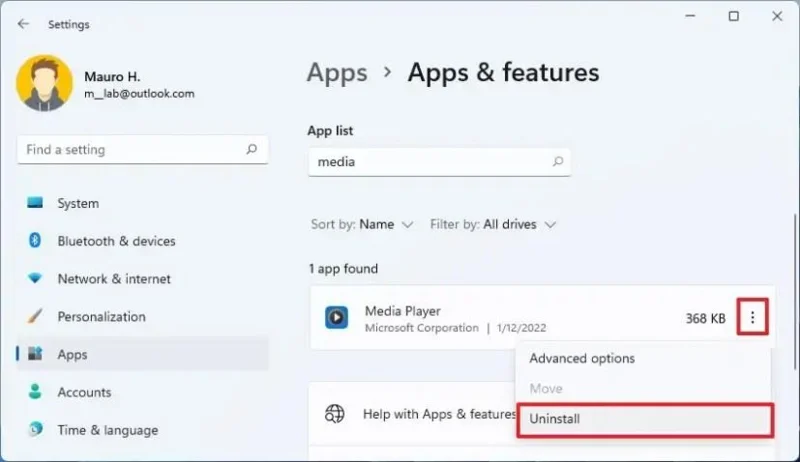Click the System monitor icon
Image resolution: width=800 pixels, height=462 pixels.
coord(35,202)
